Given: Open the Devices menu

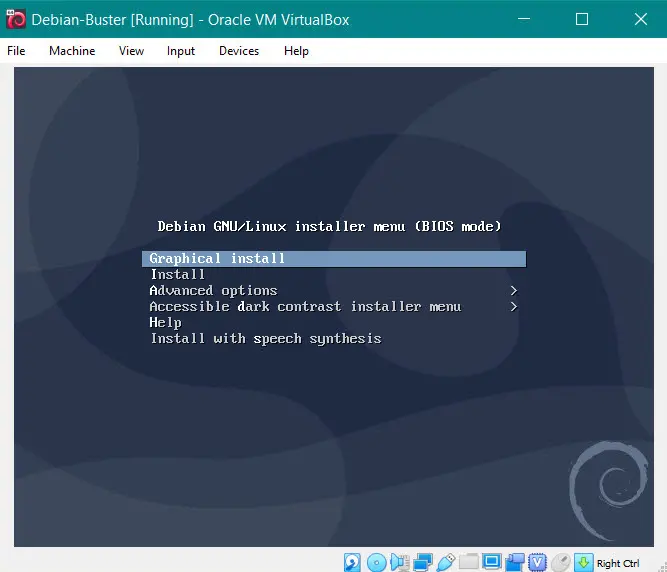Looking at the screenshot, I should pos(239,51).
